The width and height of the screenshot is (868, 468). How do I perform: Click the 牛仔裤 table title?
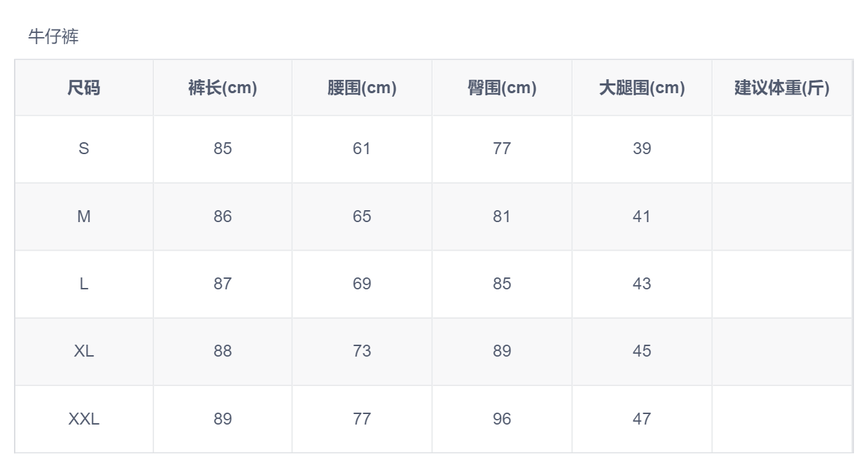click(x=53, y=36)
